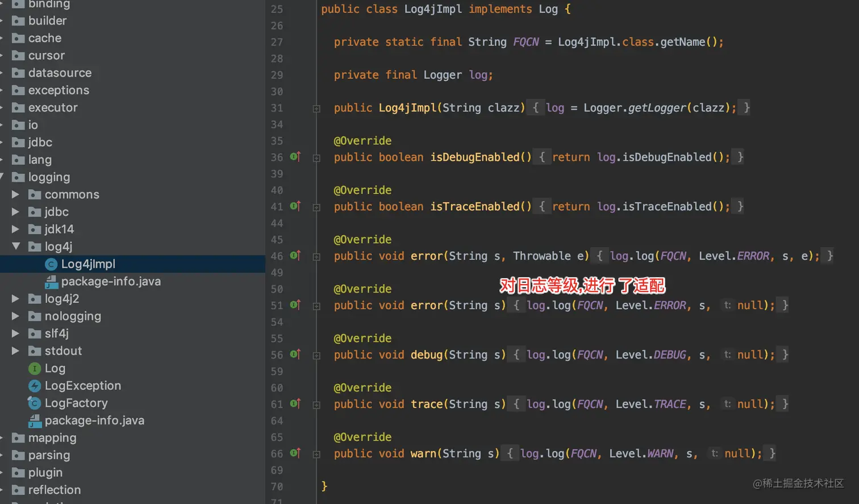
Task: Click @Override annotation on line 35
Action: (362, 141)
